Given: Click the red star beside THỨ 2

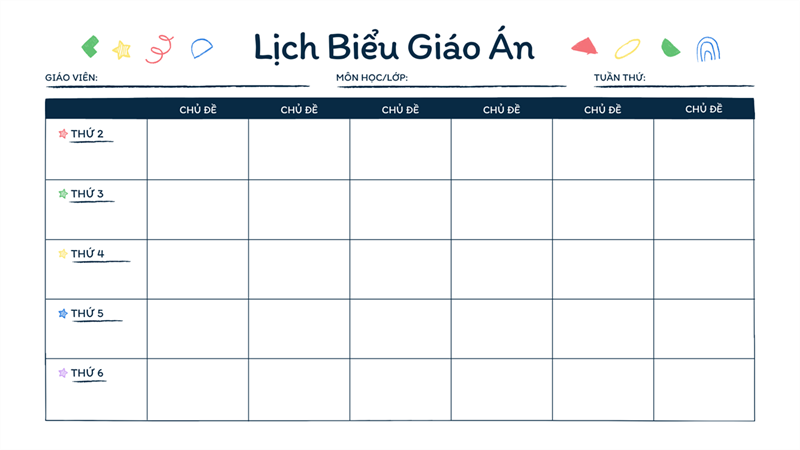Looking at the screenshot, I should click(63, 134).
